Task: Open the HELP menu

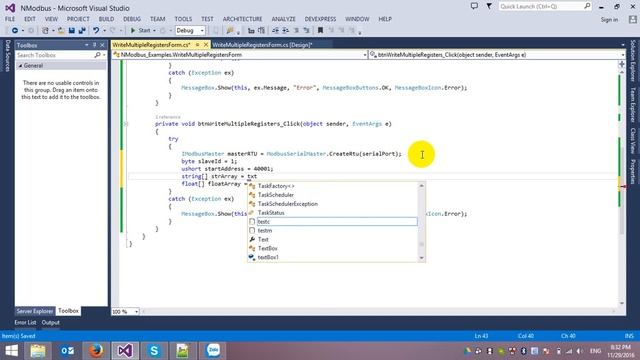Action: [385, 19]
